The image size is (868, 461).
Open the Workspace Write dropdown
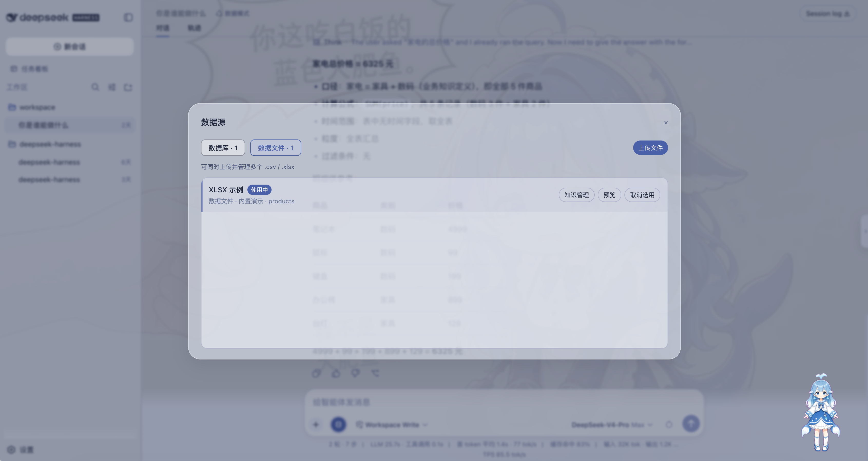(x=392, y=425)
